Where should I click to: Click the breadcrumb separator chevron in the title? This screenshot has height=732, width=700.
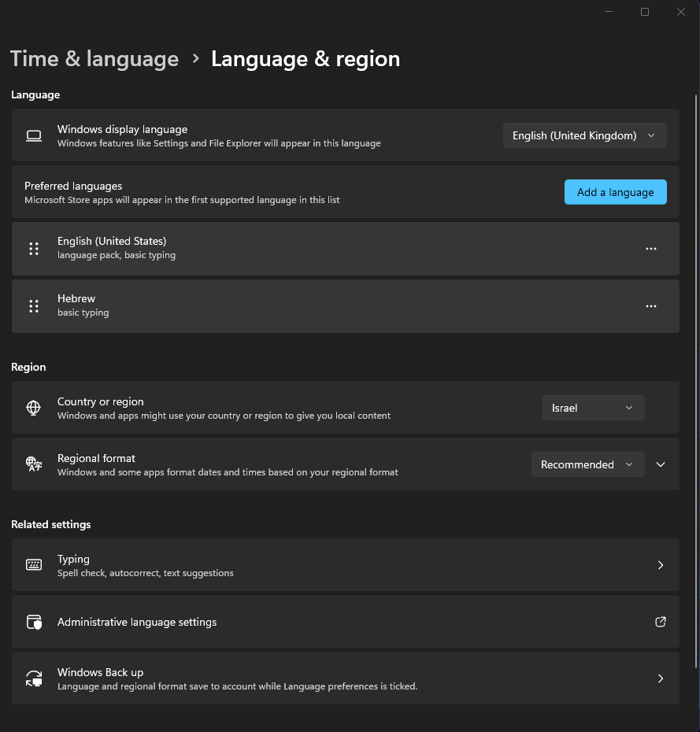(x=195, y=59)
